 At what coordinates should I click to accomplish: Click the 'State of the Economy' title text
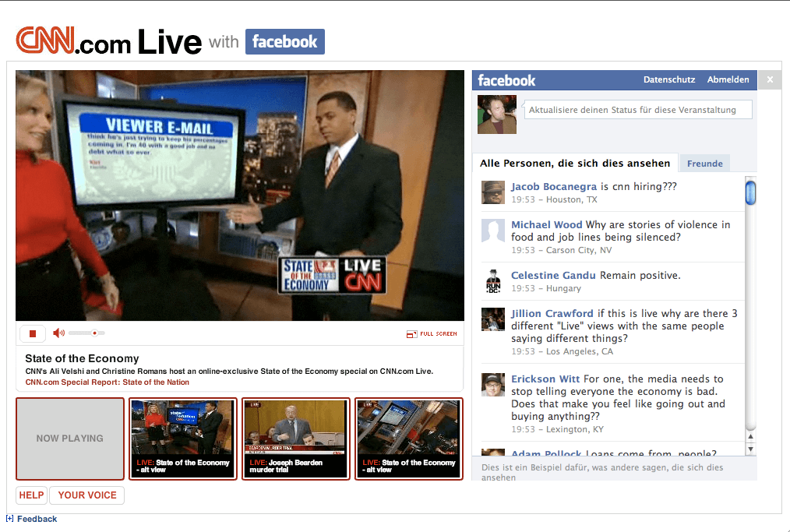coord(82,358)
